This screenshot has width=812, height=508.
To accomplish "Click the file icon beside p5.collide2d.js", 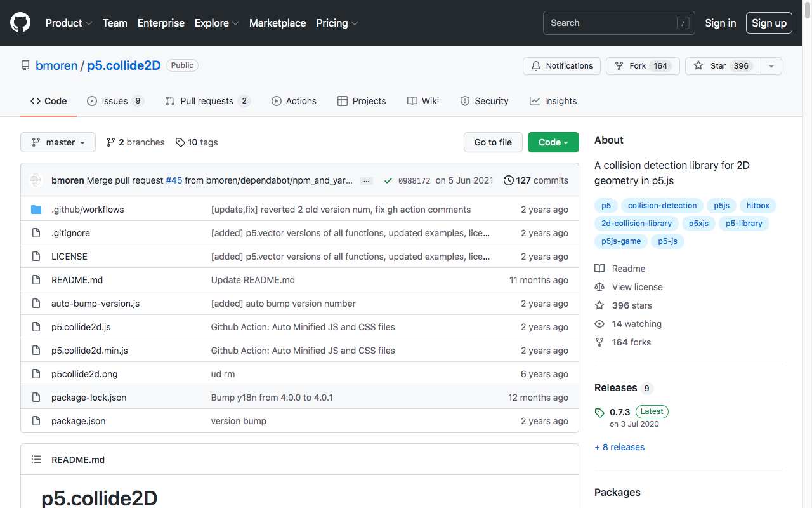I will (36, 327).
